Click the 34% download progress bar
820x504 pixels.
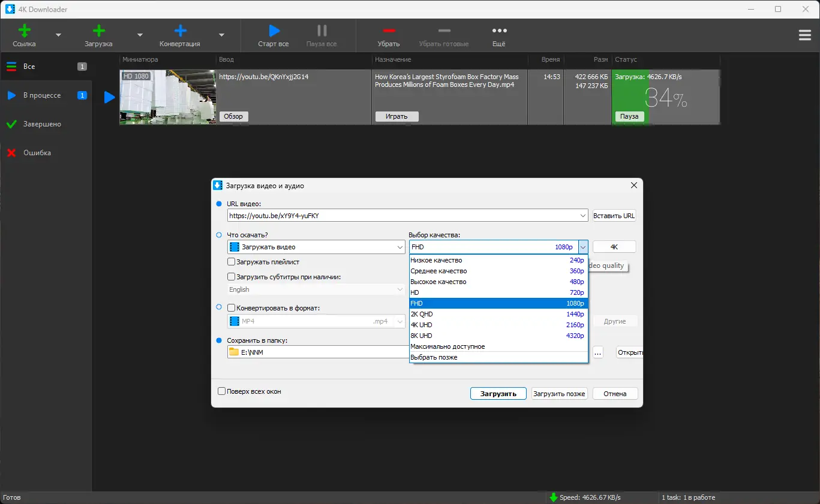665,97
